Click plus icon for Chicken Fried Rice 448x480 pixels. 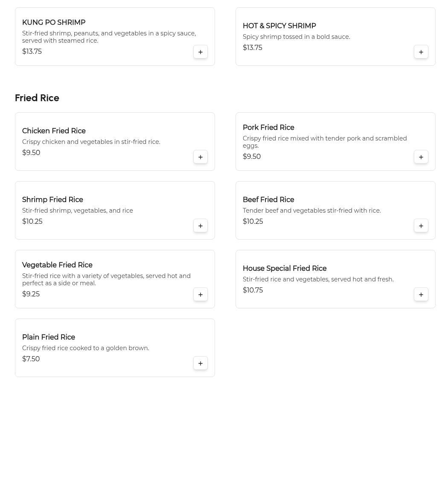[201, 157]
